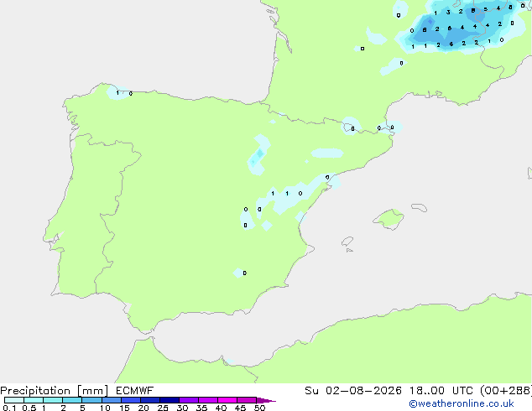The height and width of the screenshot is (411, 532).
Task: Click the 15–20 mm blue swatch
Action: [130, 400]
